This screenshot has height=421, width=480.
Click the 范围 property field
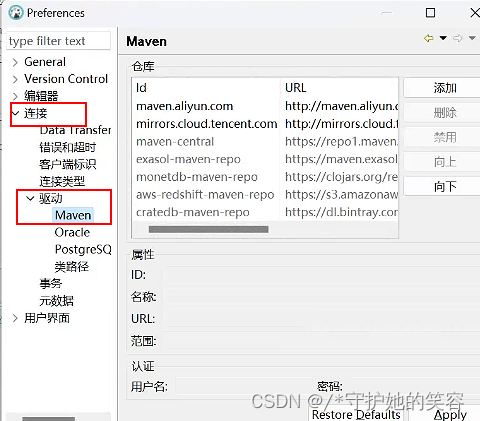321,341
